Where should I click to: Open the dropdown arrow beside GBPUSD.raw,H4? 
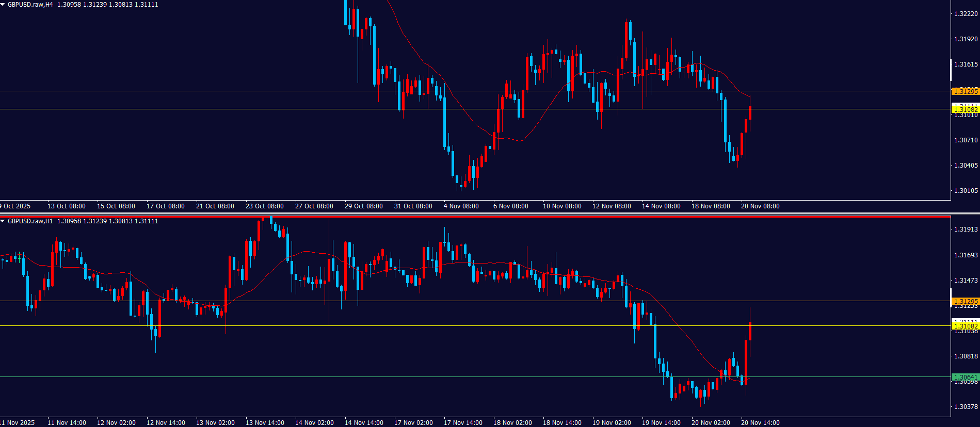click(x=3, y=5)
